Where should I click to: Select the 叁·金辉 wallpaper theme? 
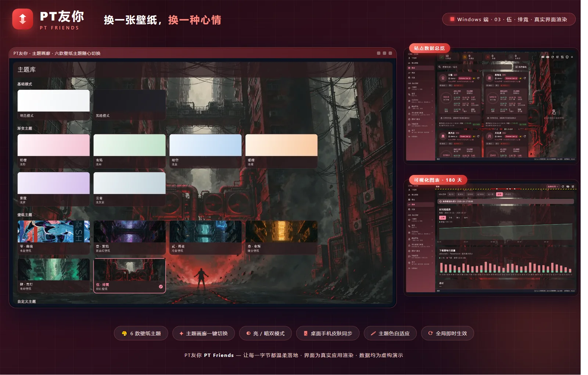(x=282, y=238)
